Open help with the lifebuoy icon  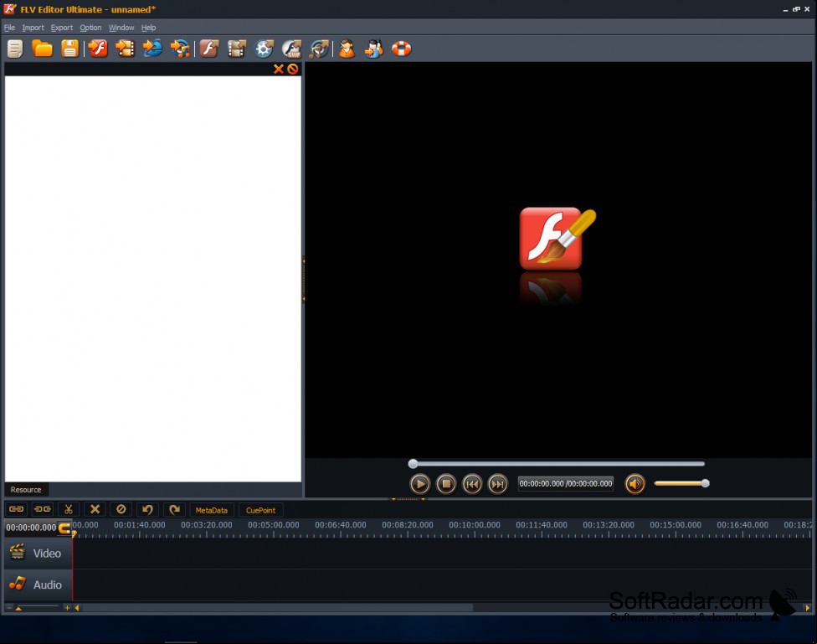click(x=401, y=49)
